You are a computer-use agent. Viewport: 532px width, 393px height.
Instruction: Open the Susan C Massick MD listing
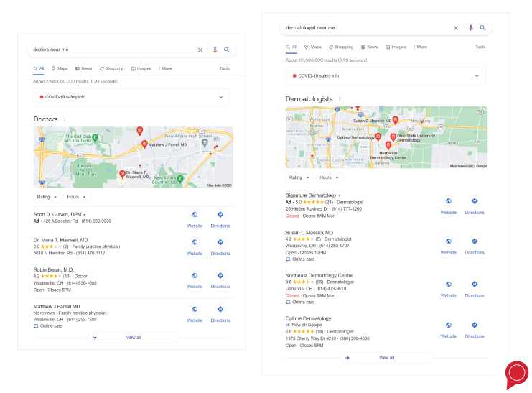pyautogui.click(x=309, y=233)
